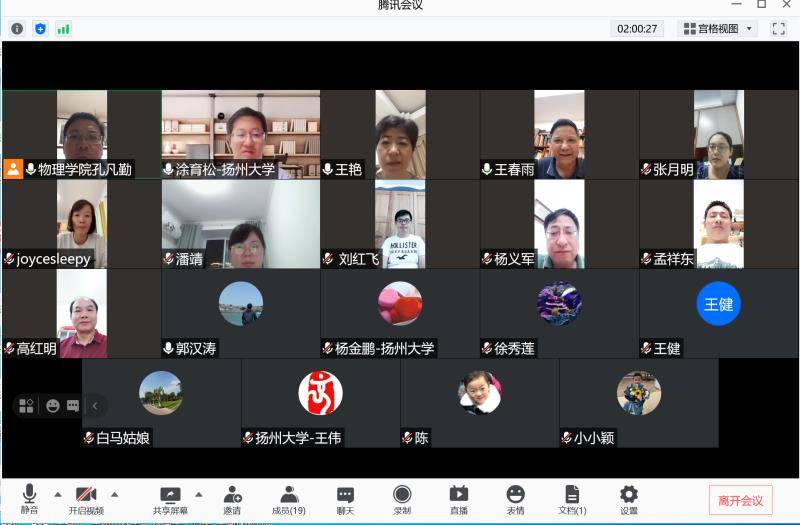Click 扬州大学-王伟's red logo avatar
The height and width of the screenshot is (525, 800).
(320, 393)
